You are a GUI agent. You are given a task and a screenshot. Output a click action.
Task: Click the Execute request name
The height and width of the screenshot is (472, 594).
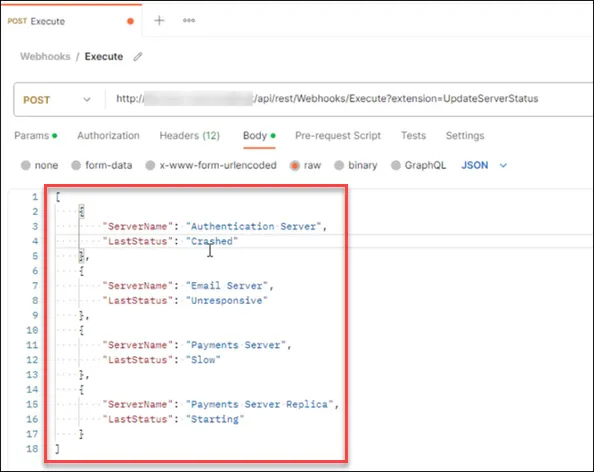tap(104, 56)
